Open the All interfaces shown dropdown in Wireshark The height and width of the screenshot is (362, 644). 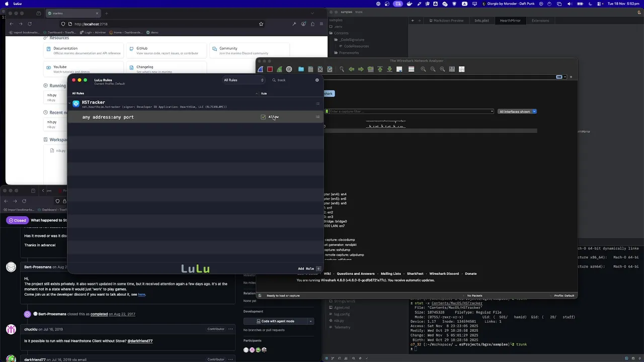[x=517, y=112]
